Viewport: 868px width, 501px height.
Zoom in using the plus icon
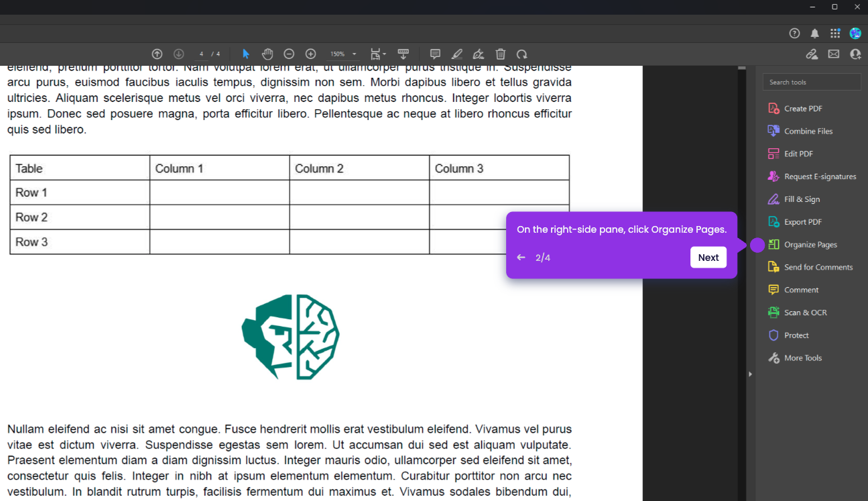tap(310, 54)
